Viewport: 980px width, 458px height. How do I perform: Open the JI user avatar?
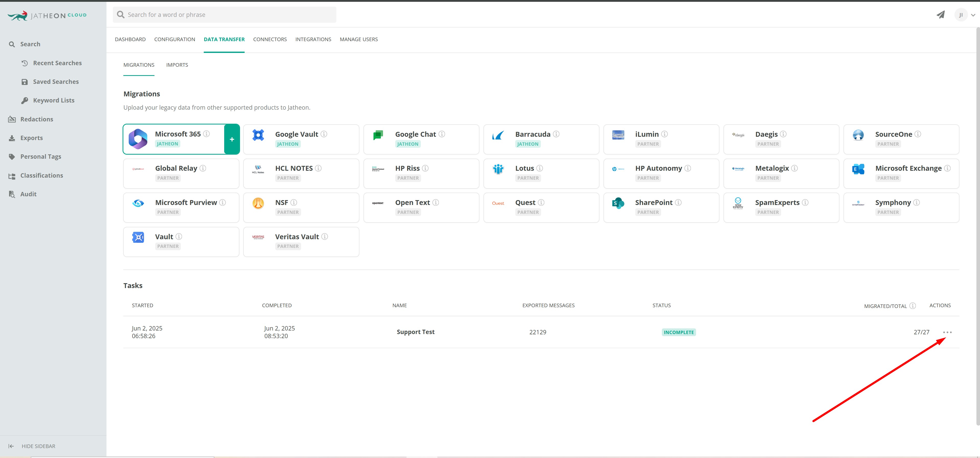(961, 15)
